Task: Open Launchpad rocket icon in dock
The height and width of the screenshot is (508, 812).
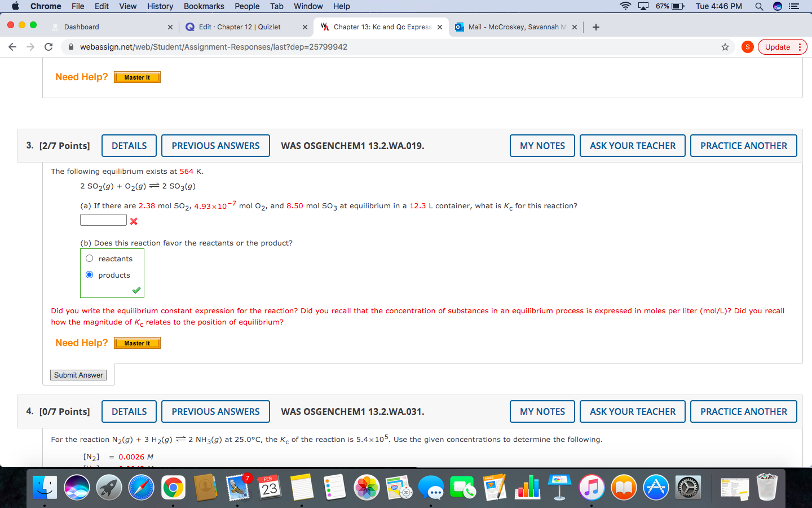Action: click(109, 487)
